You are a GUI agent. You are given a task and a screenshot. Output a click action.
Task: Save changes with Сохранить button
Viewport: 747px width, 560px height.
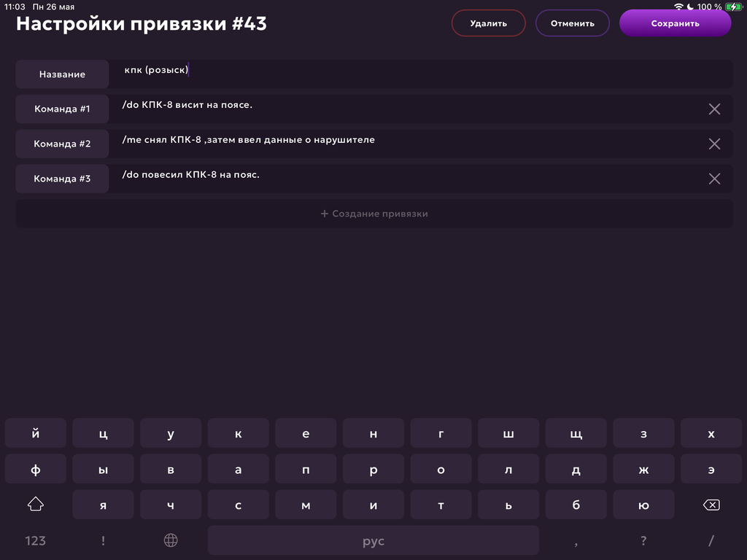pos(675,23)
